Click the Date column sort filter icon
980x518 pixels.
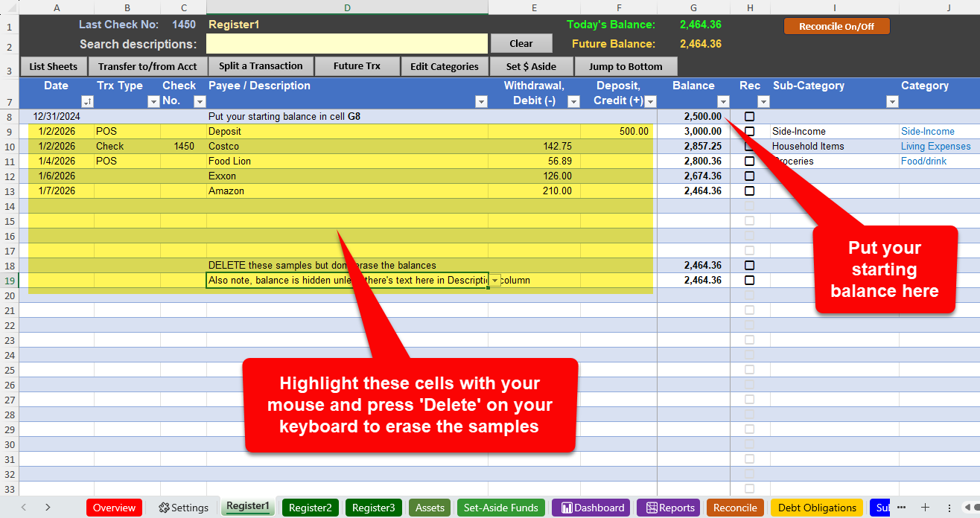coord(87,102)
